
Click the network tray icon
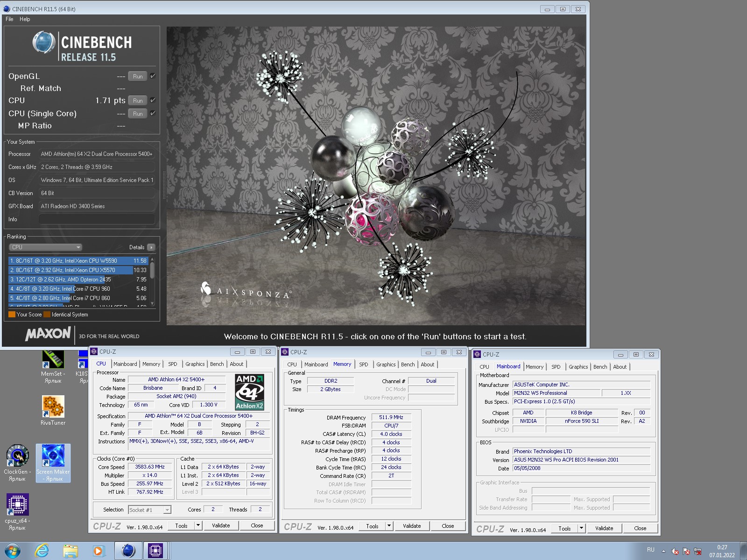698,551
